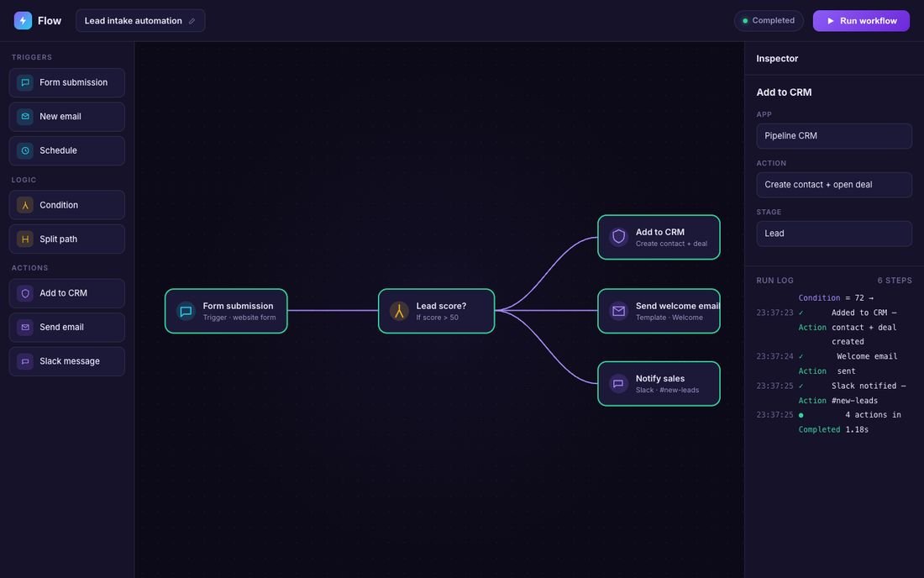The height and width of the screenshot is (578, 924).
Task: Click the chat icon on Form submission canvas node
Action: pyautogui.click(x=186, y=311)
